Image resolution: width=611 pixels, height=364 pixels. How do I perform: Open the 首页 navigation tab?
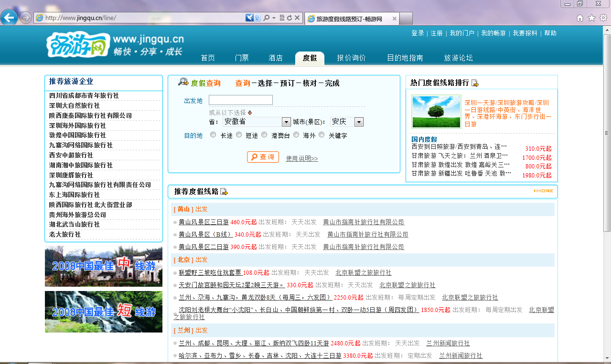pos(208,58)
